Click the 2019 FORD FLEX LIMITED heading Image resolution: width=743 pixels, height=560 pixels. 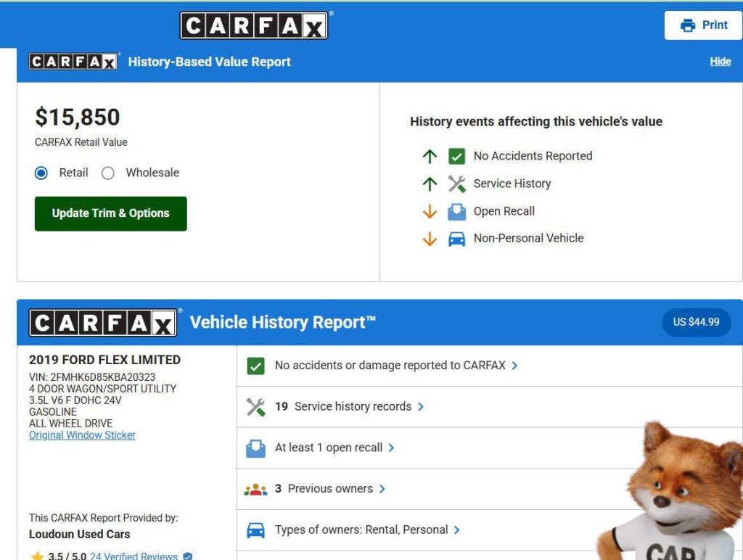click(x=104, y=360)
